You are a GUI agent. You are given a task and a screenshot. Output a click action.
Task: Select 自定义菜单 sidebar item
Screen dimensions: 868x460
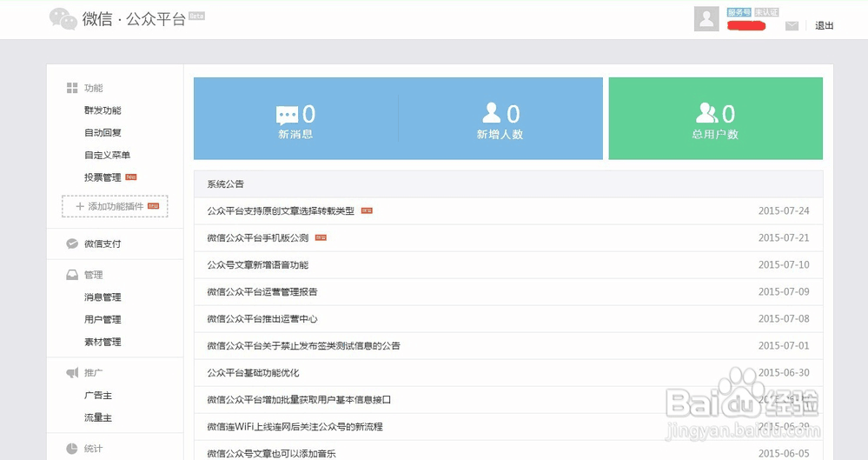click(107, 155)
